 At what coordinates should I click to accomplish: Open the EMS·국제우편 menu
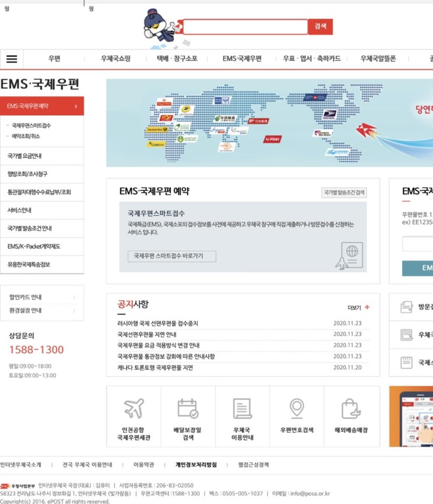(242, 58)
